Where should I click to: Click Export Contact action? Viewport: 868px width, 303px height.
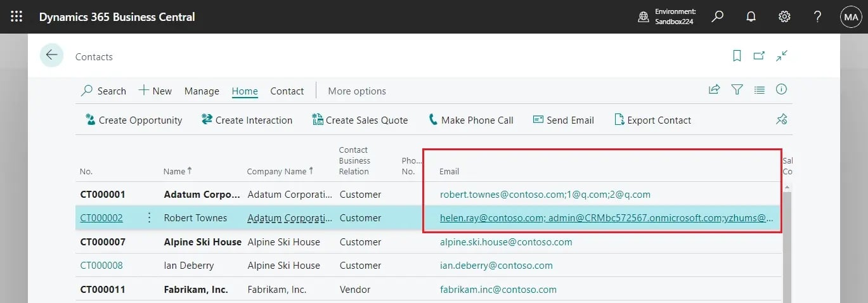(x=652, y=120)
